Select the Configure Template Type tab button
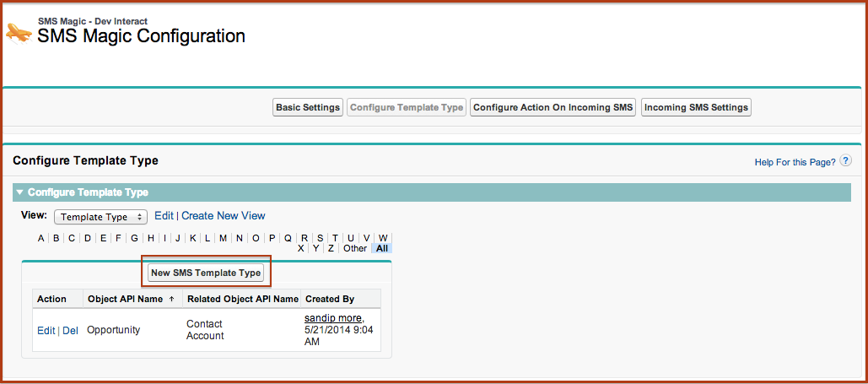This screenshot has width=868, height=384. coord(407,107)
